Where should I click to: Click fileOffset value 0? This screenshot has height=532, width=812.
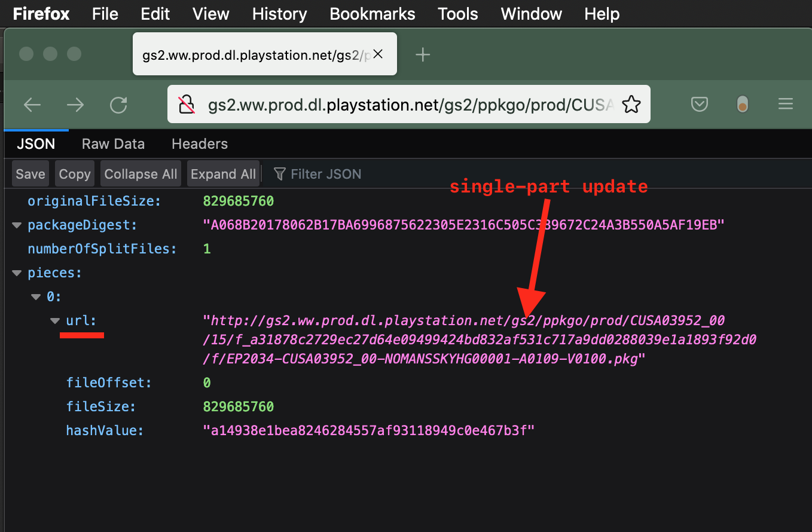207,383
